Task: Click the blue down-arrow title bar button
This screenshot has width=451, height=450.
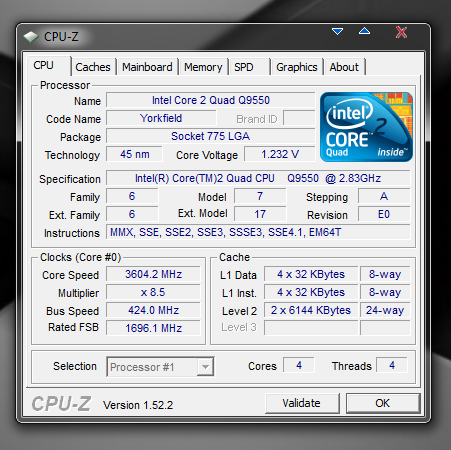Action: [x=337, y=32]
